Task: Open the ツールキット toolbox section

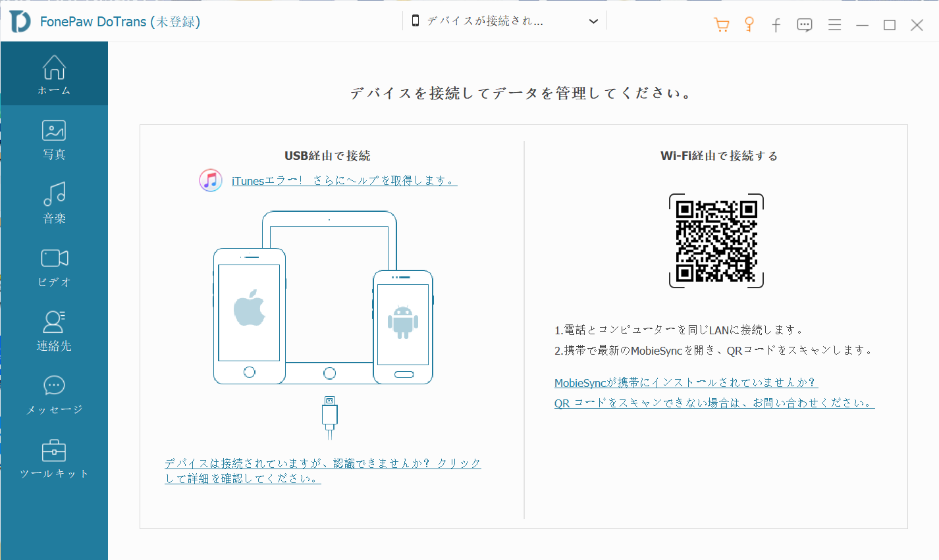Action: point(54,459)
